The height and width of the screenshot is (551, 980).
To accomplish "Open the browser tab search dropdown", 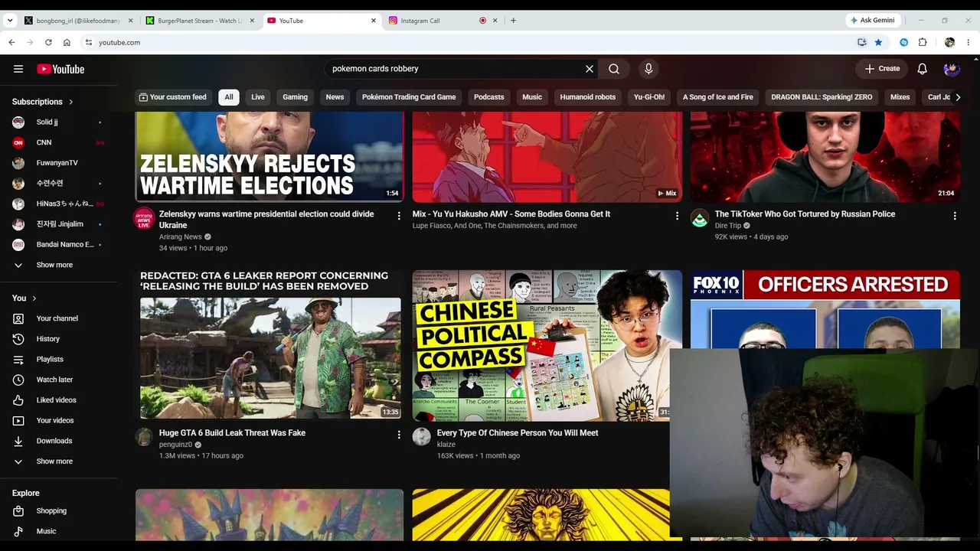I will click(9, 21).
